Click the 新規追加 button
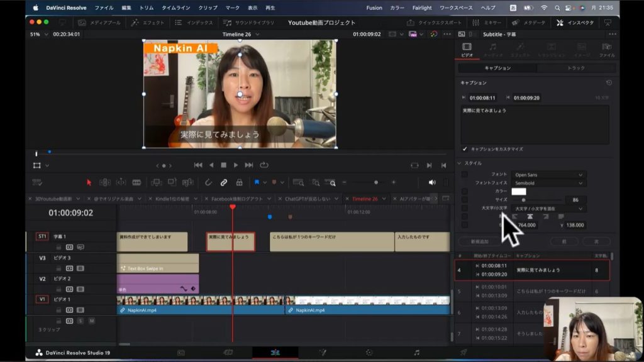 pos(479,241)
